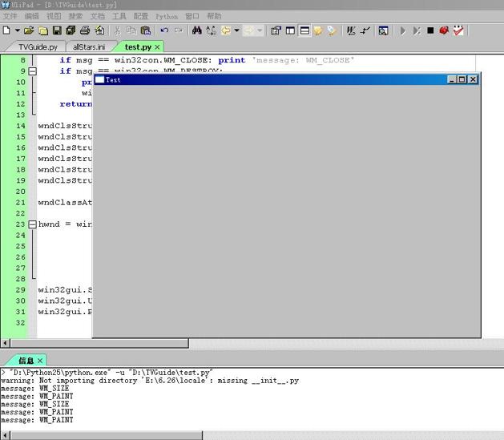Click the Print icon
Screen dimensions: 504x440
click(x=85, y=30)
